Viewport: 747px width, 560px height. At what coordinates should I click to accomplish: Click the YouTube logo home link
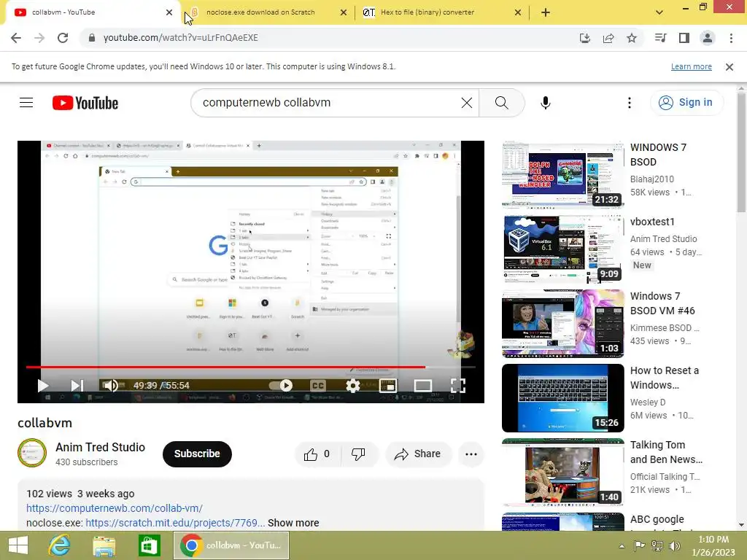[85, 103]
